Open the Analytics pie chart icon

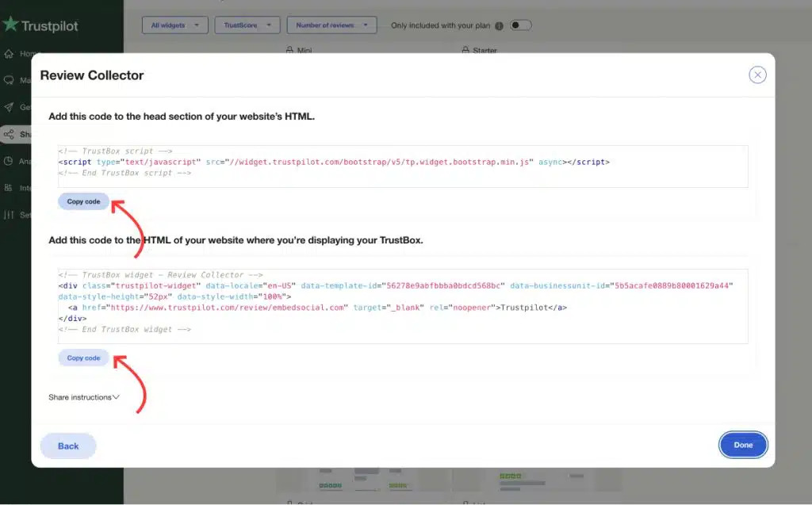click(10, 161)
